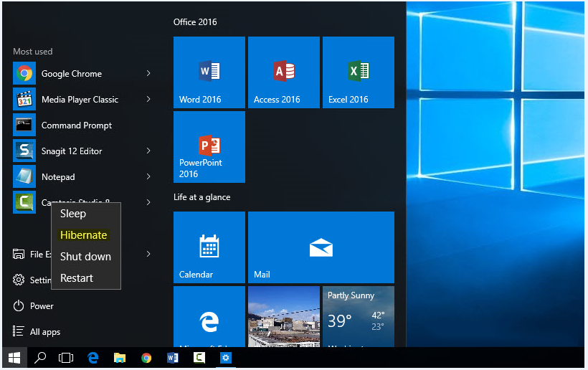Open the Calendar tile
The image size is (588, 370).
click(x=209, y=247)
